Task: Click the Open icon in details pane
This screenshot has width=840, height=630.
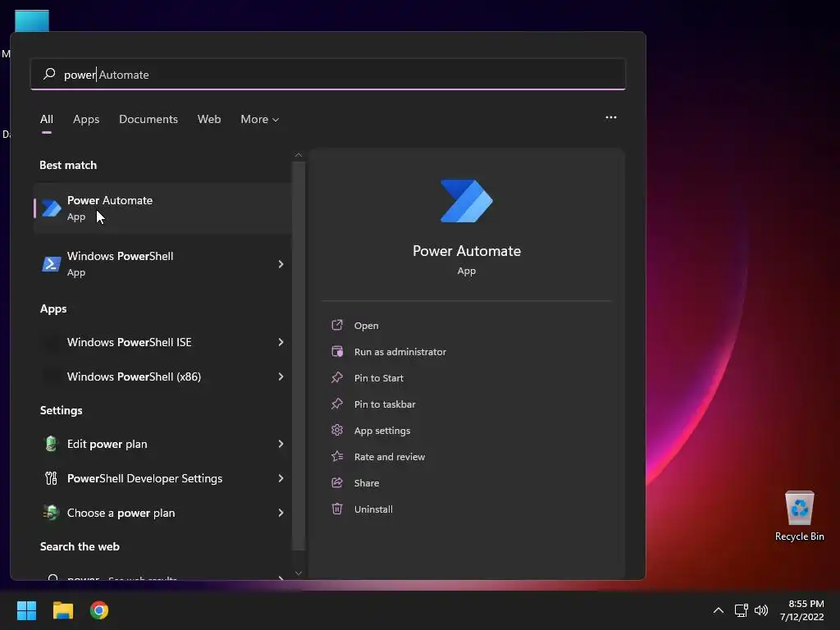Action: (337, 325)
